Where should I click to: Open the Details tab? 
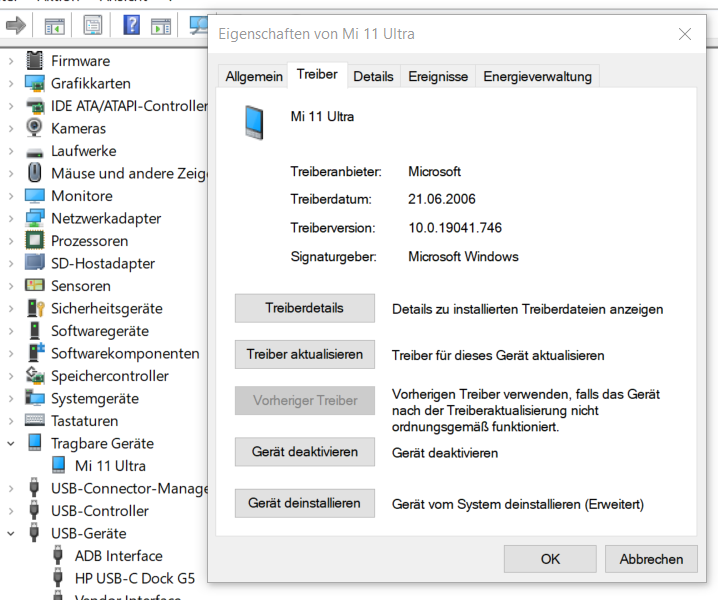[x=373, y=76]
